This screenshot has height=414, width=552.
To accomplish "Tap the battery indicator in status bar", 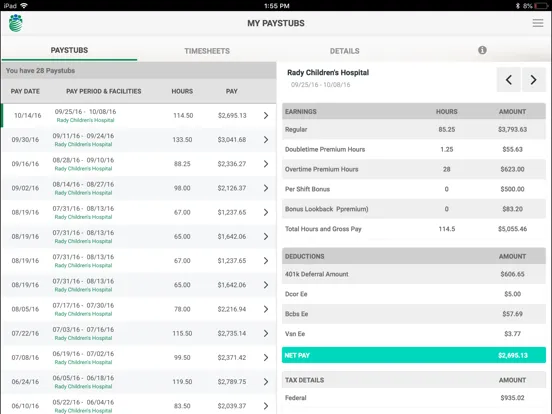I will pos(541,6).
